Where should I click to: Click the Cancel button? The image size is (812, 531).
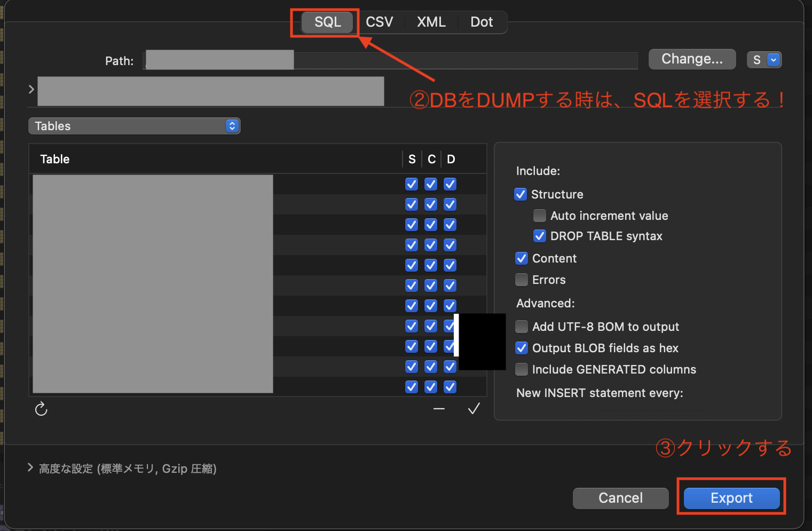pyautogui.click(x=620, y=498)
